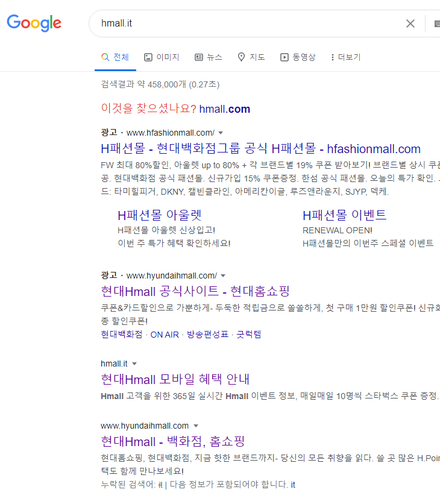Switch to the 지도 tab

pos(251,57)
